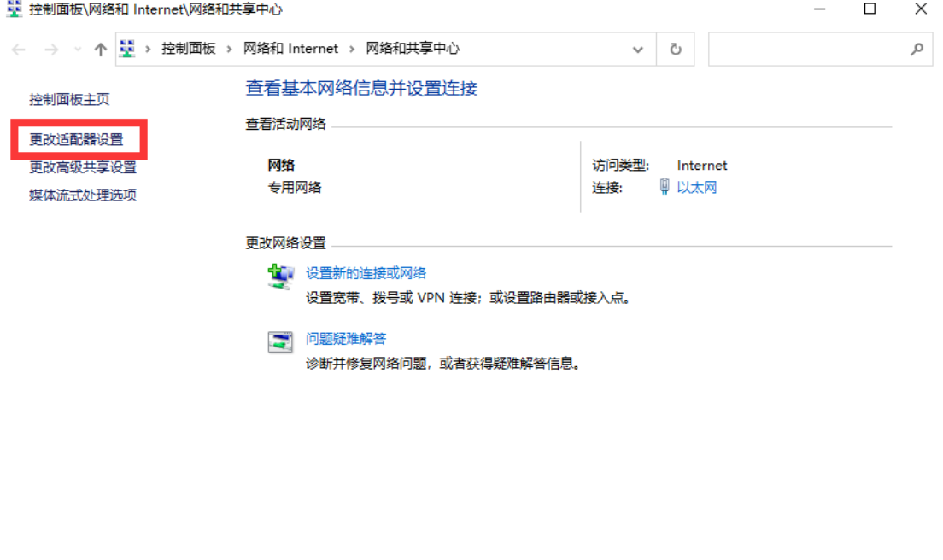Open 更改适配器设置 link
The height and width of the screenshot is (560, 943).
76,139
